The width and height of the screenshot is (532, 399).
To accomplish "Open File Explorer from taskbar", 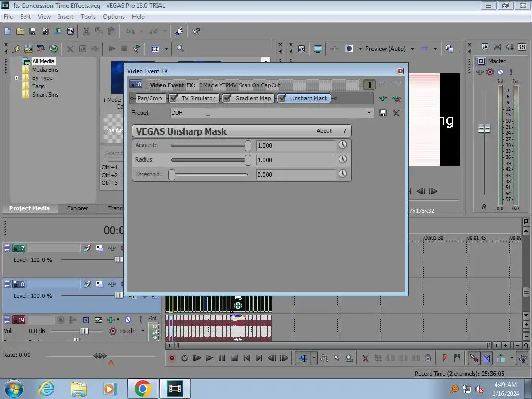I will click(78, 389).
